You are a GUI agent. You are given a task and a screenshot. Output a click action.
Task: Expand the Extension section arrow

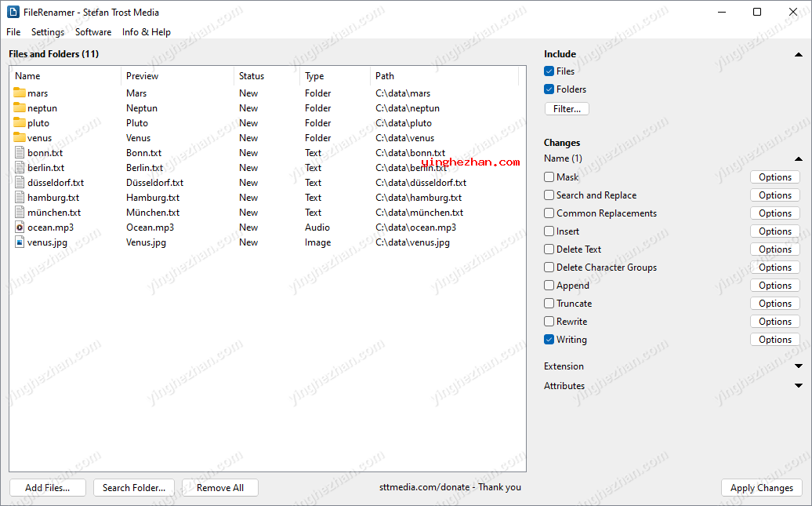[798, 366]
